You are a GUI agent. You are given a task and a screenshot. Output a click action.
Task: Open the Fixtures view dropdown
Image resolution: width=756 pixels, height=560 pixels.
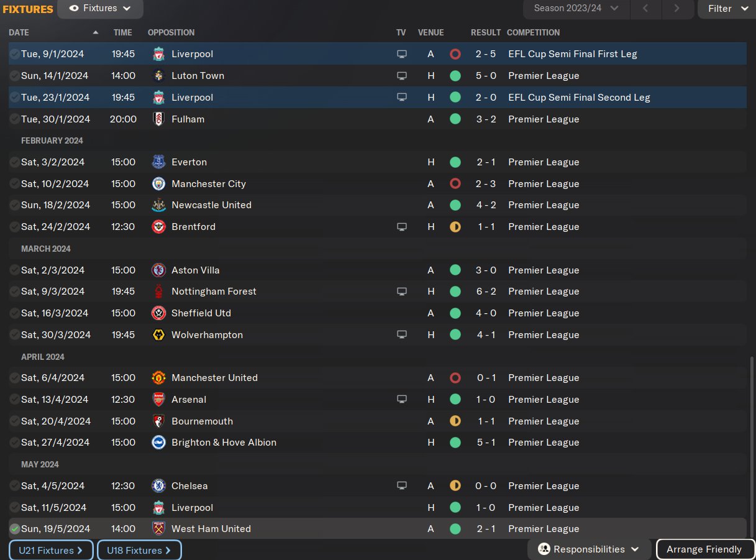click(100, 9)
